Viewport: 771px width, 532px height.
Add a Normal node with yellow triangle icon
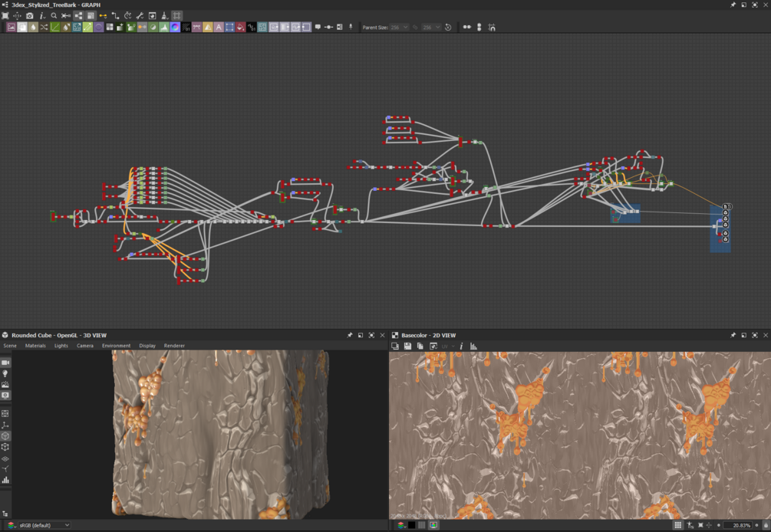(x=208, y=28)
